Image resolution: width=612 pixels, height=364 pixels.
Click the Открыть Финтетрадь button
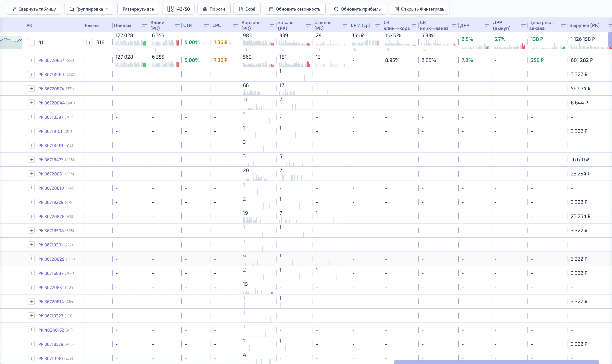419,9
